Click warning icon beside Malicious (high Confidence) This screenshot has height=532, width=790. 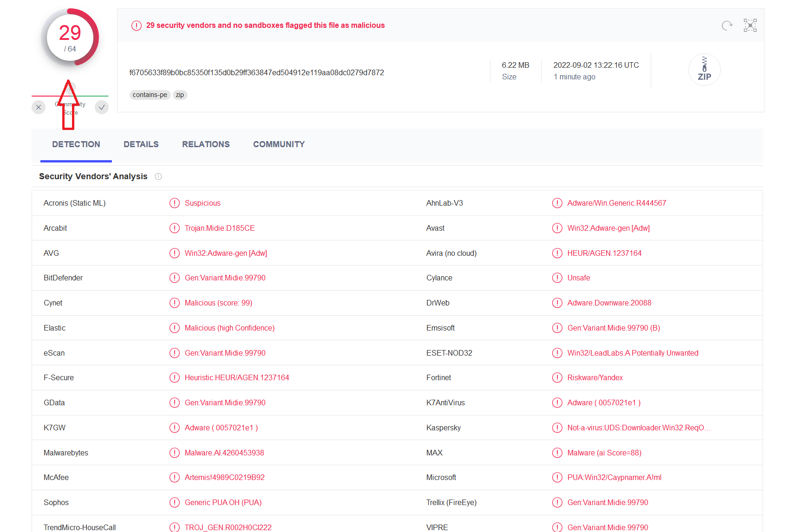175,328
